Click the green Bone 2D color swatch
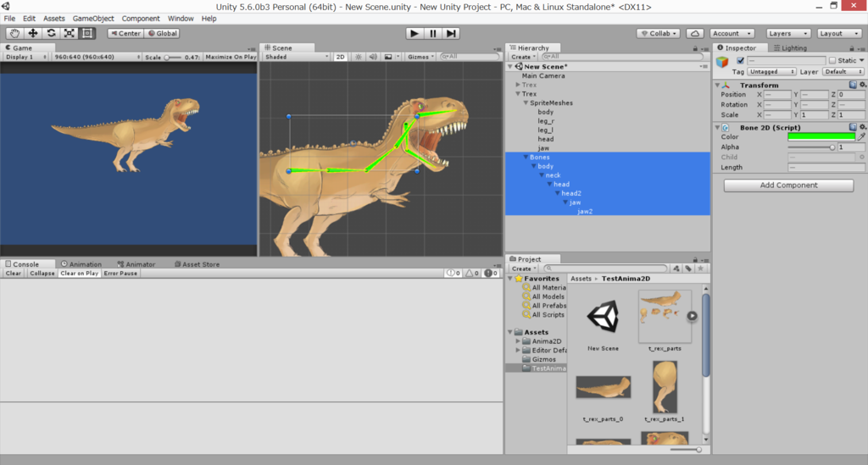The image size is (868, 465). (821, 136)
